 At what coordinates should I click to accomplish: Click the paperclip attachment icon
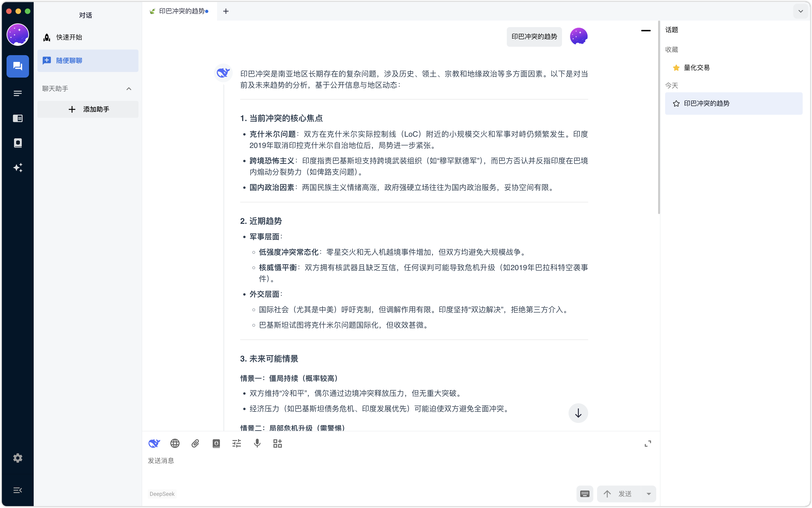(x=195, y=444)
